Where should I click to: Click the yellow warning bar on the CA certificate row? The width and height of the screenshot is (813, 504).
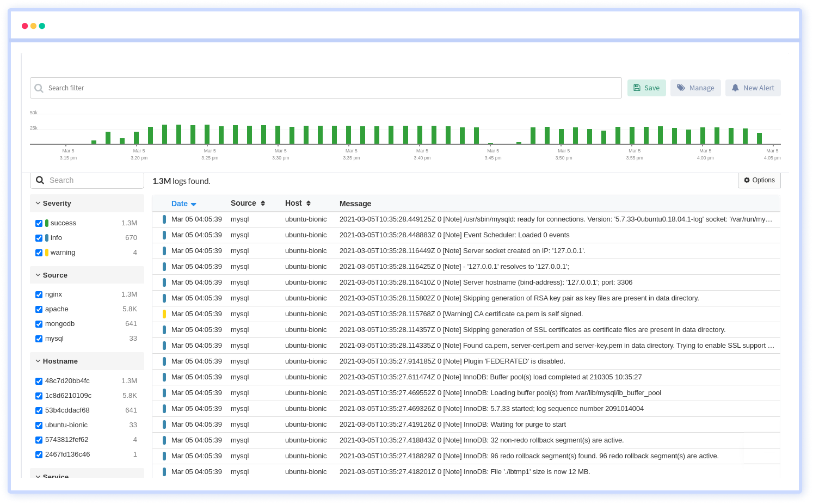(x=165, y=314)
